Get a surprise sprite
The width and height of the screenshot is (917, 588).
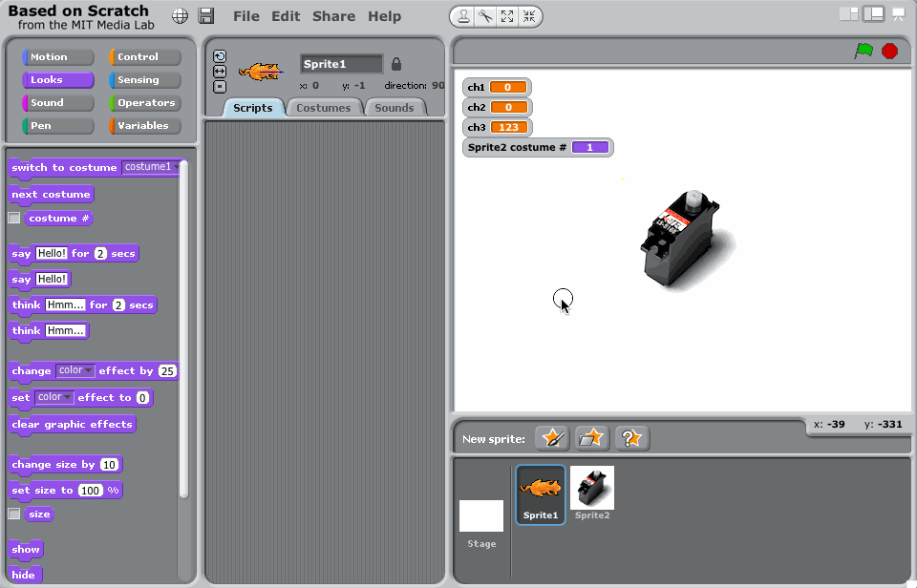click(631, 438)
